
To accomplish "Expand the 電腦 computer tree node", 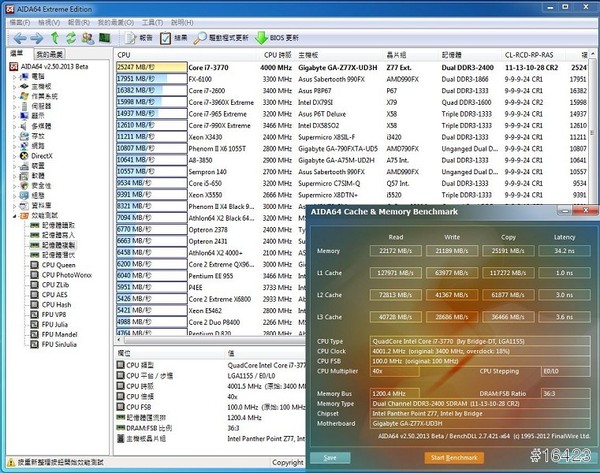I will (x=12, y=76).
